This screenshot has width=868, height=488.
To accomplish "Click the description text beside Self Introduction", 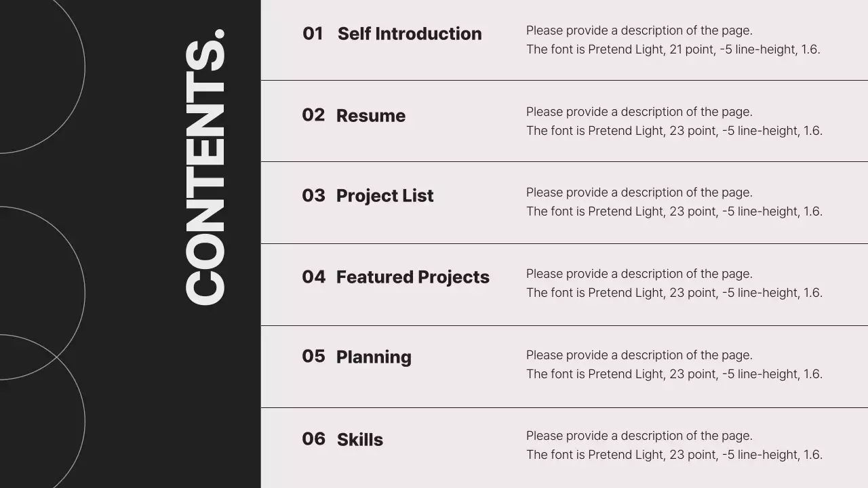I will [x=673, y=40].
